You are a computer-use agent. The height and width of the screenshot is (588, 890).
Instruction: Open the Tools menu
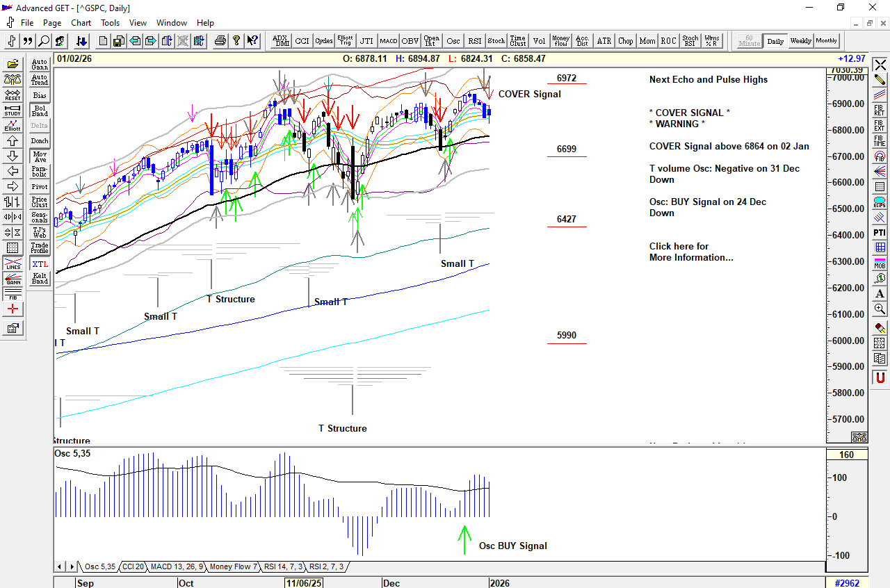coord(111,23)
